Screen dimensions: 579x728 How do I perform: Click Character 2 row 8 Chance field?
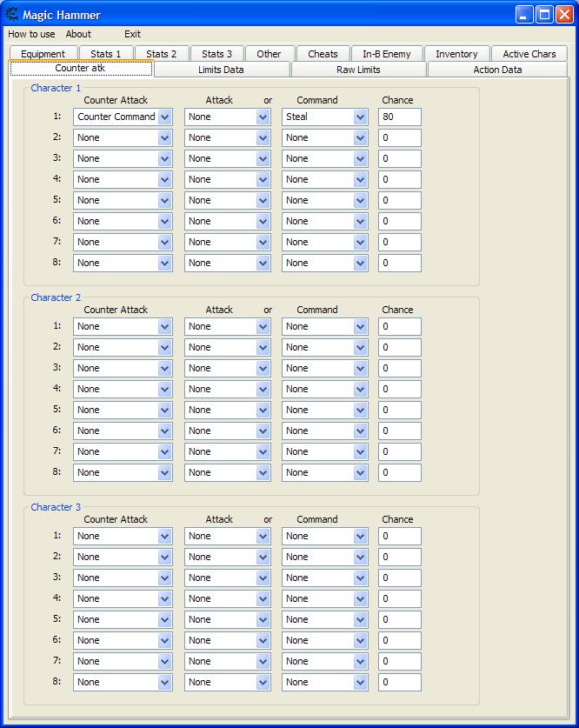(x=399, y=472)
